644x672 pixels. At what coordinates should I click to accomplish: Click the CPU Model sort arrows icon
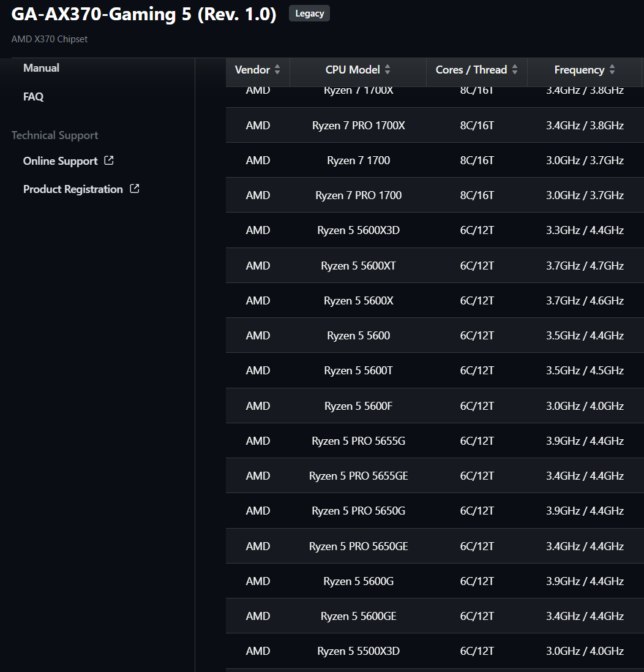(x=387, y=69)
